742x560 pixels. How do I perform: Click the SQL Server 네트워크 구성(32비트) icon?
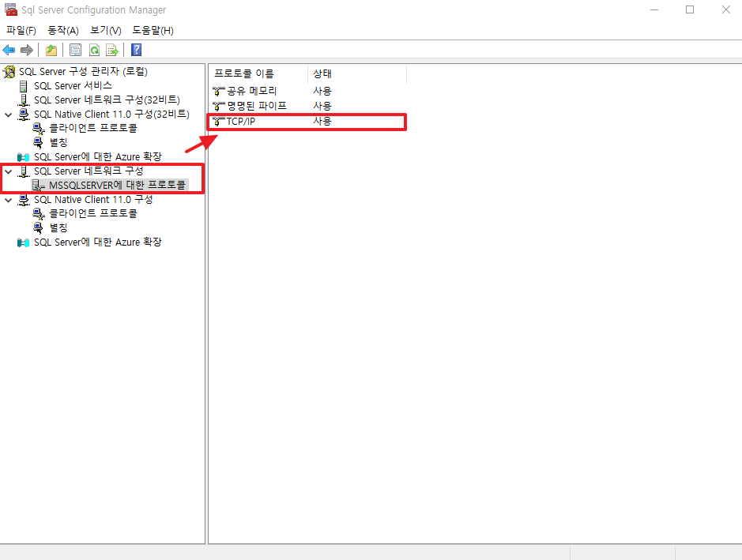pos(24,100)
